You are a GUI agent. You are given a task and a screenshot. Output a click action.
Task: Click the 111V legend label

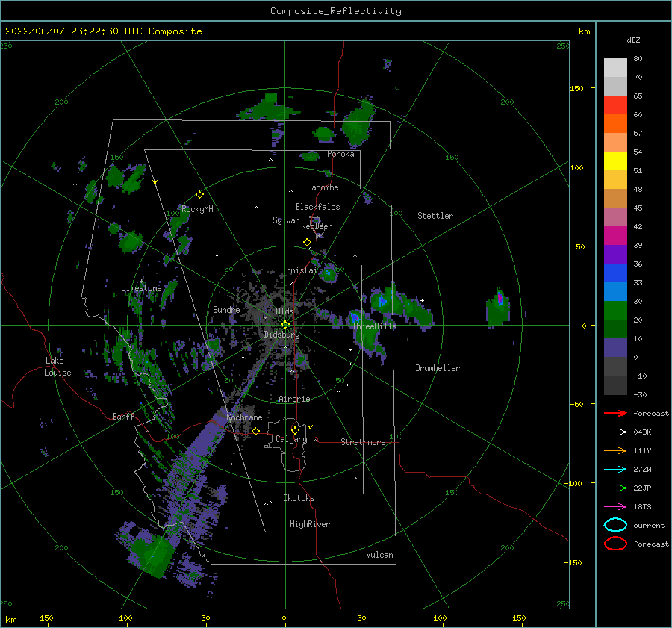[x=642, y=450]
